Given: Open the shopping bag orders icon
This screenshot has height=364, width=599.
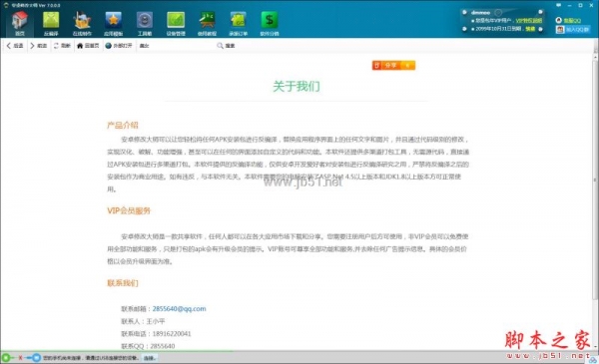Looking at the screenshot, I should [x=238, y=23].
